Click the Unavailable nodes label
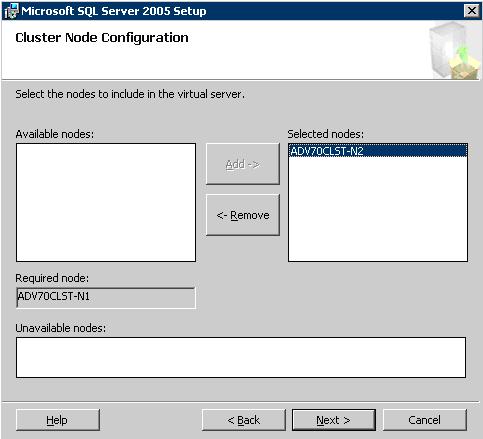Viewport: 483px width, 439px height. click(x=61, y=328)
